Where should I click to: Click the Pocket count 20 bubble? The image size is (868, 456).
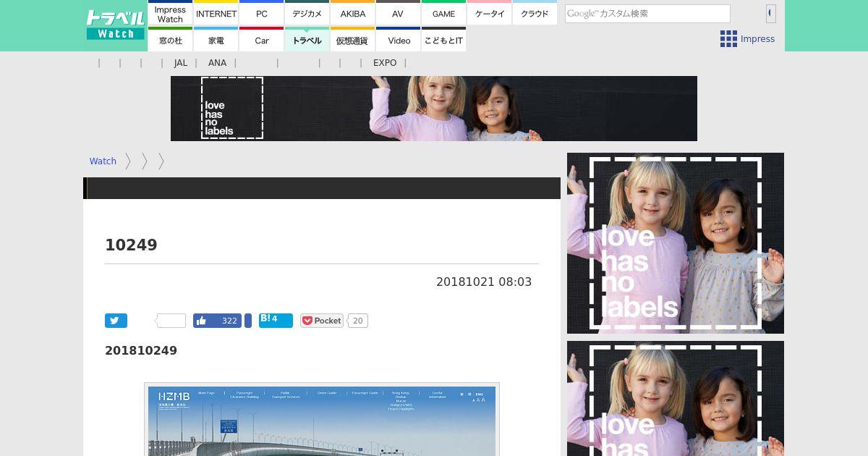point(358,321)
